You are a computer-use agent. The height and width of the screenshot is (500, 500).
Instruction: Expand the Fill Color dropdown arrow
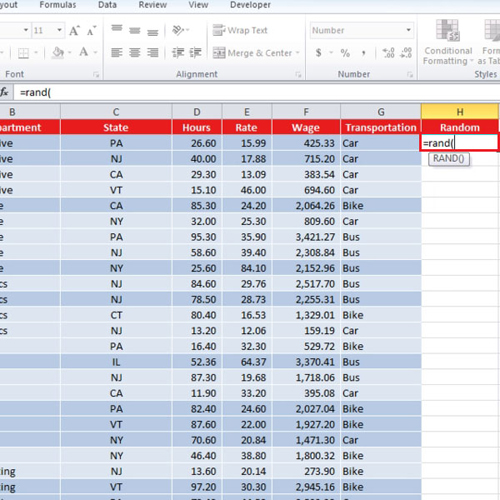(70, 53)
